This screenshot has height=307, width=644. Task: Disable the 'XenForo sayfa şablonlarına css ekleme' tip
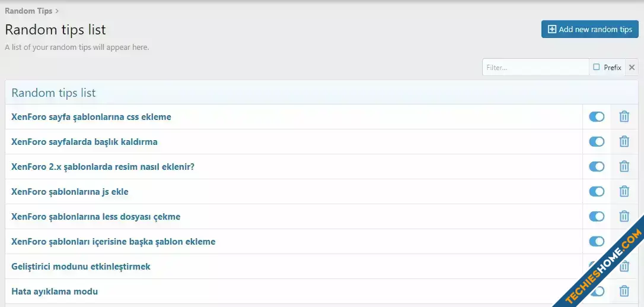click(597, 117)
